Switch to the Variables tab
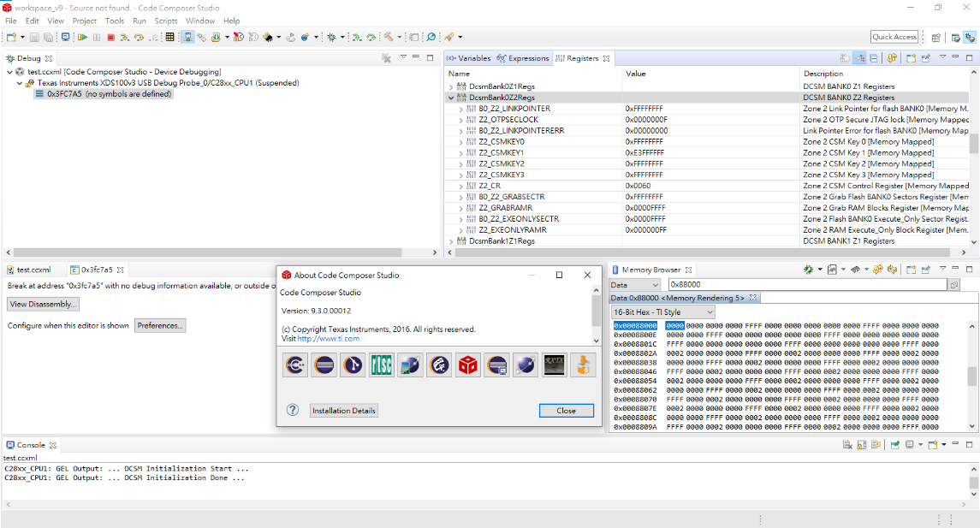Viewport: 980px width, 528px height. pos(469,58)
